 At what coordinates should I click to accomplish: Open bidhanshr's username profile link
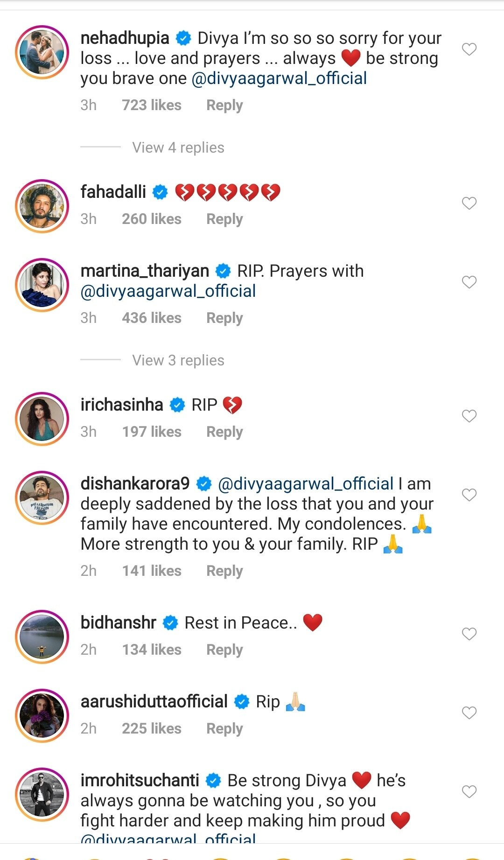coord(118,623)
